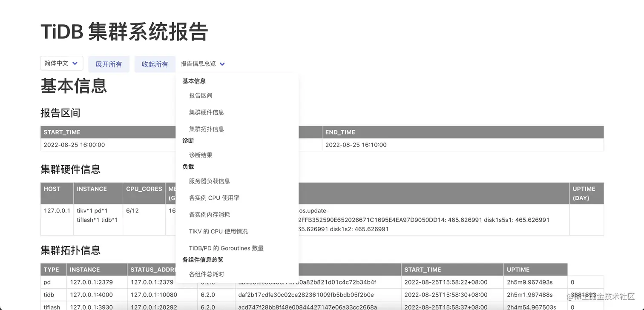The image size is (644, 310).
Task: Click the 集群拓扑信息 section heading
Action: point(70,250)
